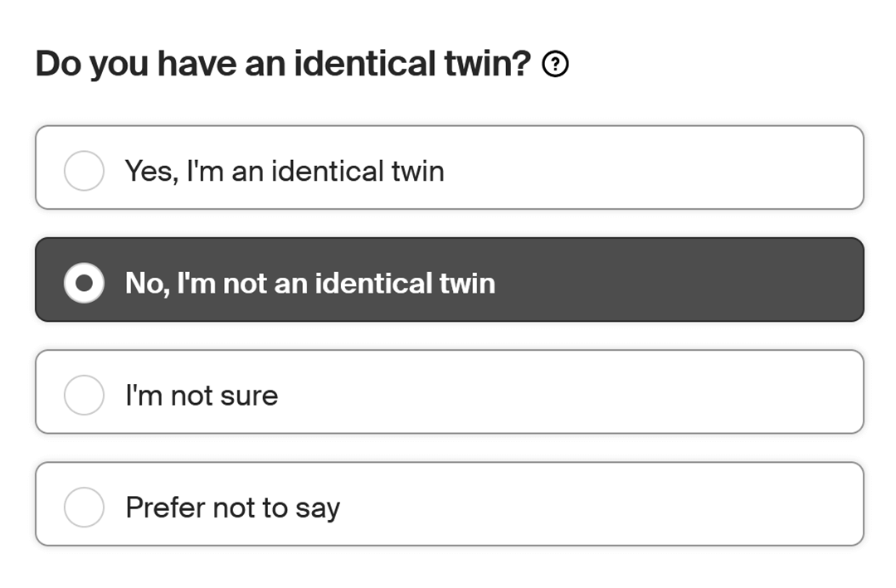Click the word "Yes," in the first option
Image resolution: width=896 pixels, height=588 pixels.
coord(152,171)
